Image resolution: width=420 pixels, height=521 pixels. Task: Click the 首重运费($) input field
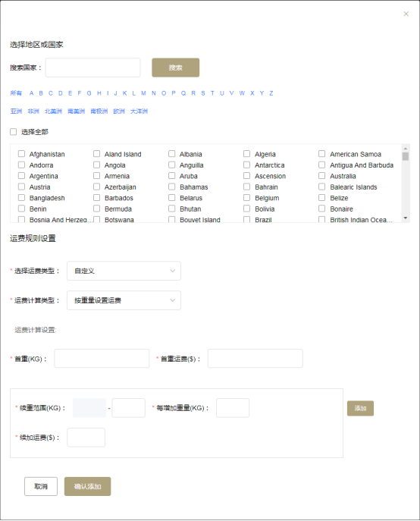tap(255, 358)
